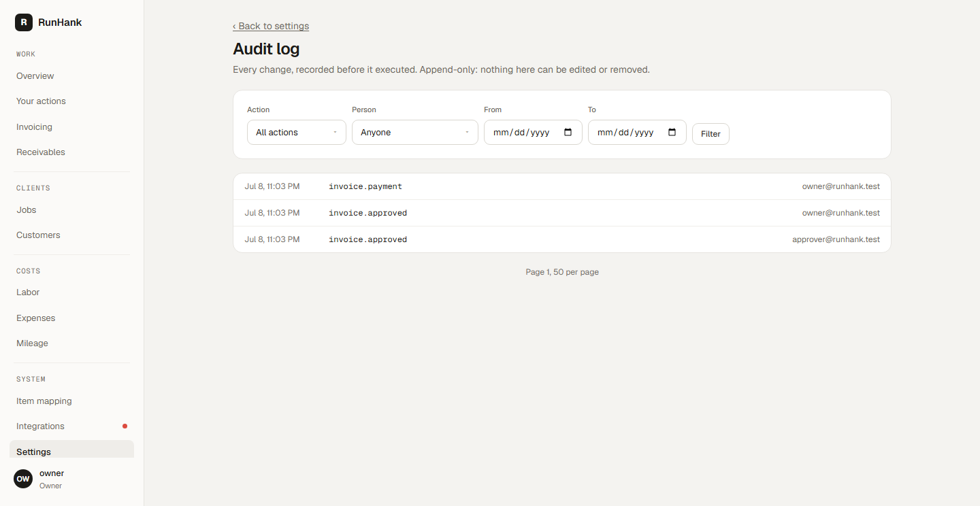Open the owner account menu
Image resolution: width=980 pixels, height=506 pixels.
(x=71, y=479)
